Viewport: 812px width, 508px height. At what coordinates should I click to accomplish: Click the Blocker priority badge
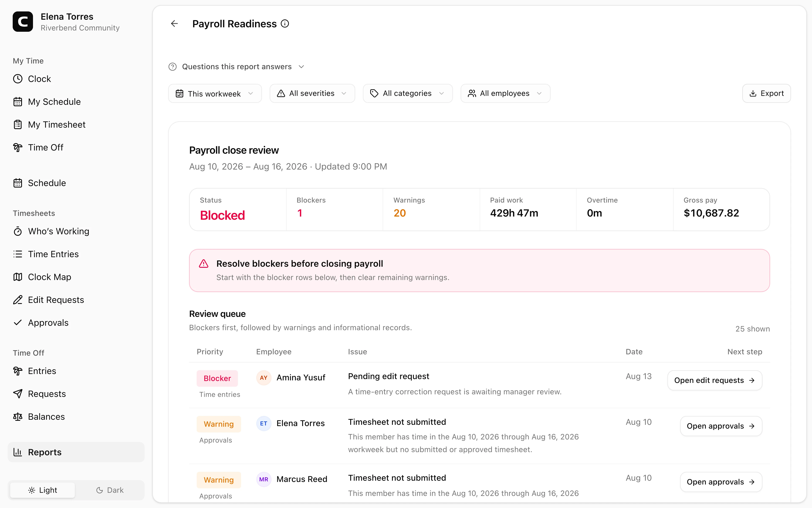217,379
